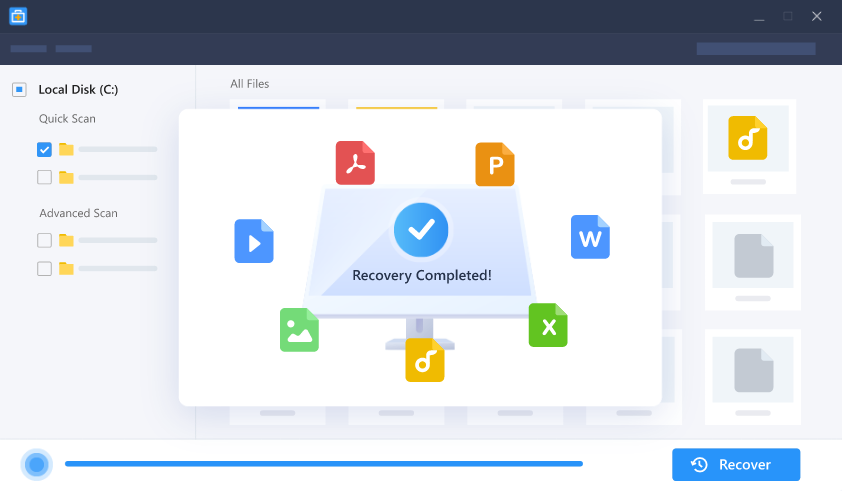This screenshot has width=842, height=491.
Task: Click the yellow music icon below monitor
Action: tap(424, 360)
